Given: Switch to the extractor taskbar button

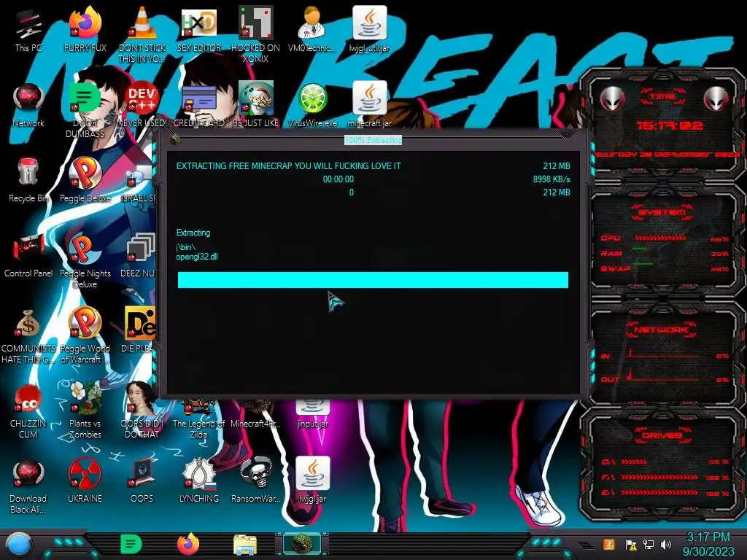Looking at the screenshot, I should 302,544.
